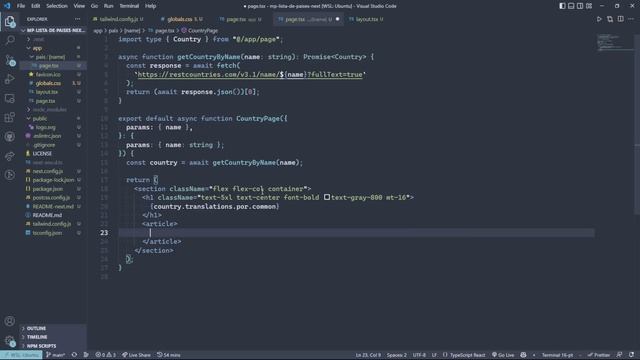Click the Synchronize Changes icon in status bar
Screen dimensions: 640x360
pos(74,355)
